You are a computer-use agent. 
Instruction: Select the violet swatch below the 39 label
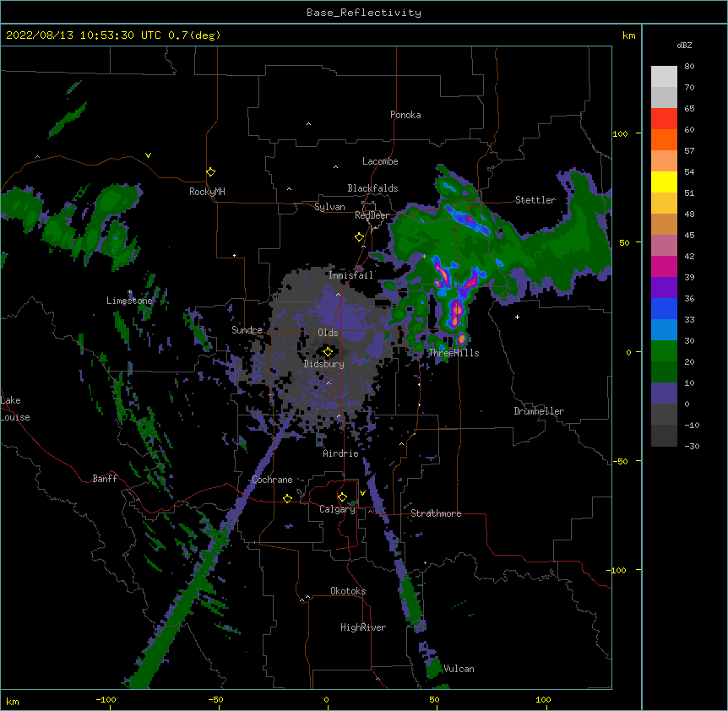(x=664, y=288)
